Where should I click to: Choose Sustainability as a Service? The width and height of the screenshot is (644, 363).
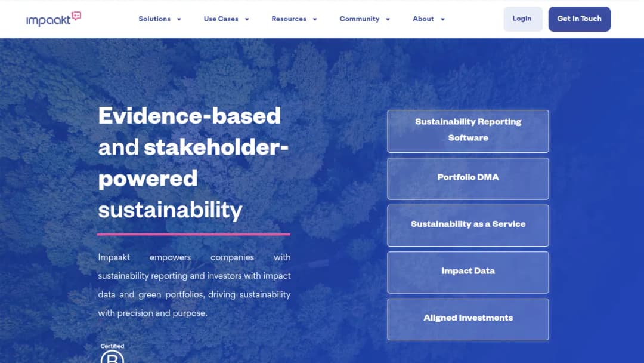point(468,225)
